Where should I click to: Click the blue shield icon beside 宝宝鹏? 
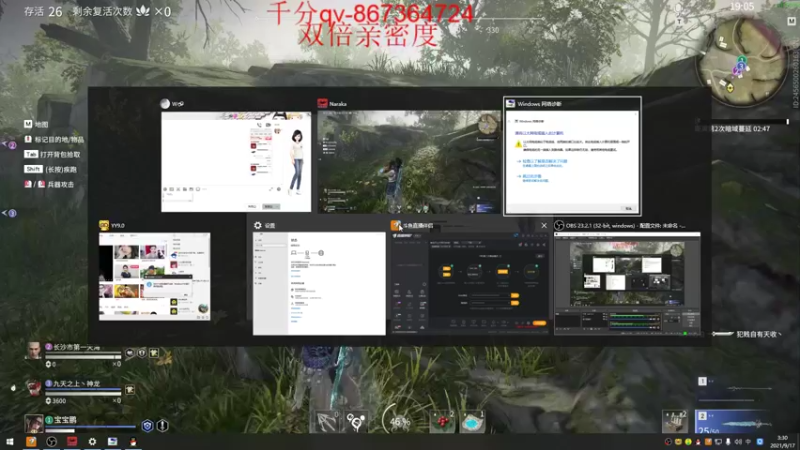click(x=147, y=426)
